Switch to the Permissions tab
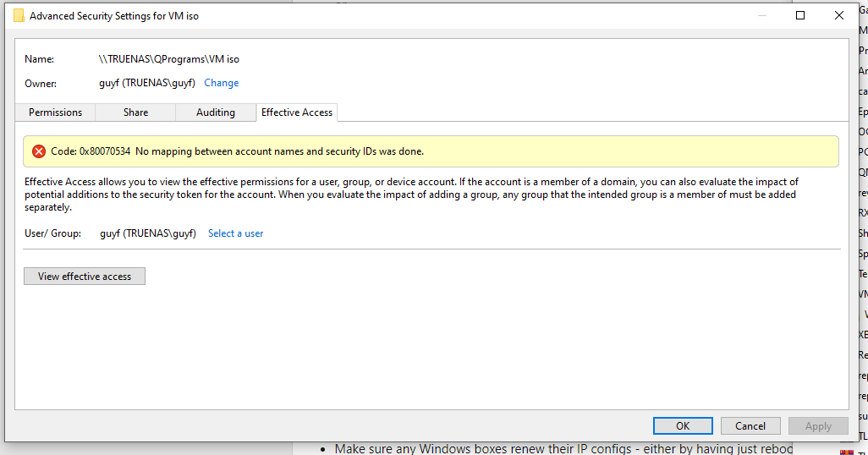868x455 pixels. [55, 112]
